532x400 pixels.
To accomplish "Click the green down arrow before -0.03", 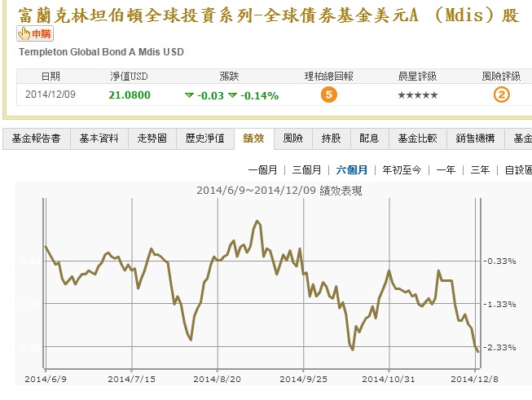I will (189, 95).
